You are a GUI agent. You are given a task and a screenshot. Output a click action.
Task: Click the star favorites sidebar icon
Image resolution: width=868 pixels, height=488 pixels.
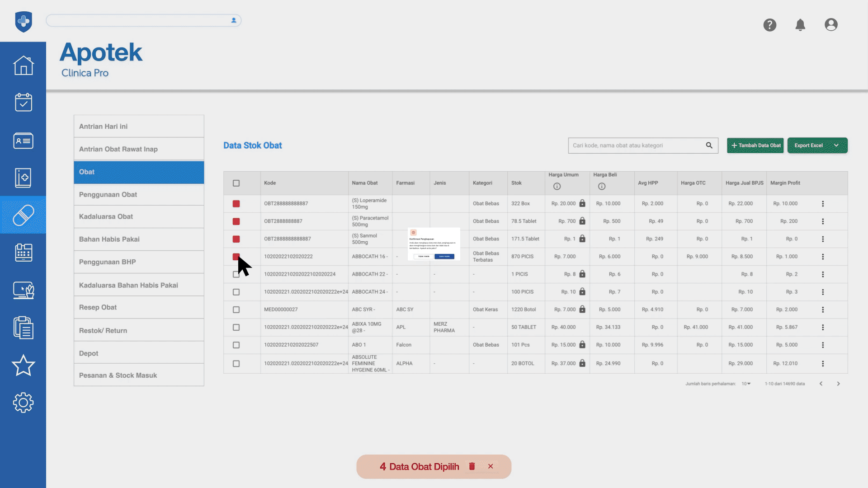point(23,365)
